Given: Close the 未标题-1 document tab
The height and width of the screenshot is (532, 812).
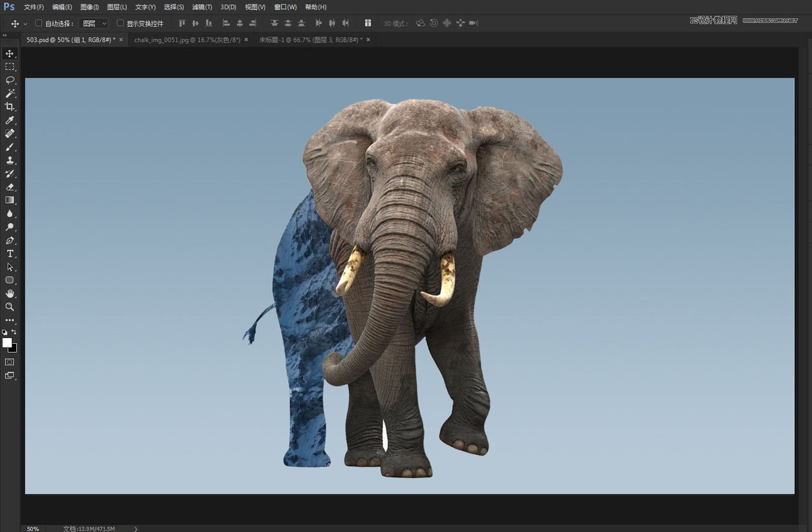Looking at the screenshot, I should pos(368,39).
